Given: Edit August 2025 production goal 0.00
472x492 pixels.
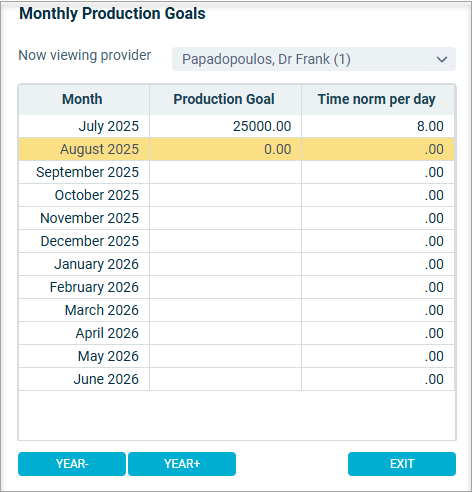Looking at the screenshot, I should pos(226,149).
